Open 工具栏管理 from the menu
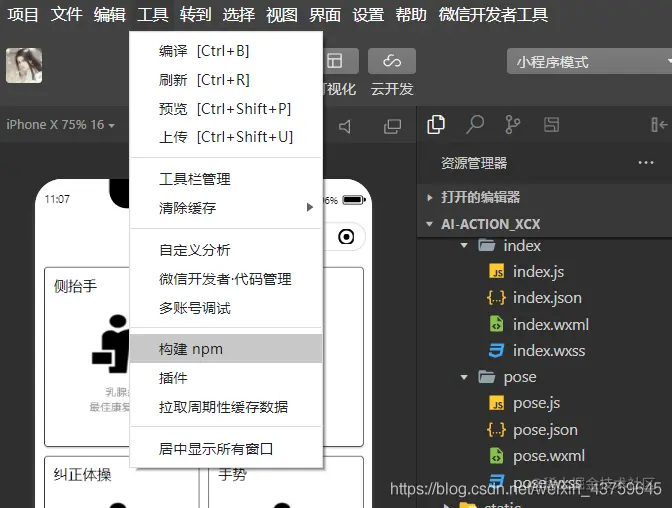Screen dimensions: 672x508 point(226,179)
